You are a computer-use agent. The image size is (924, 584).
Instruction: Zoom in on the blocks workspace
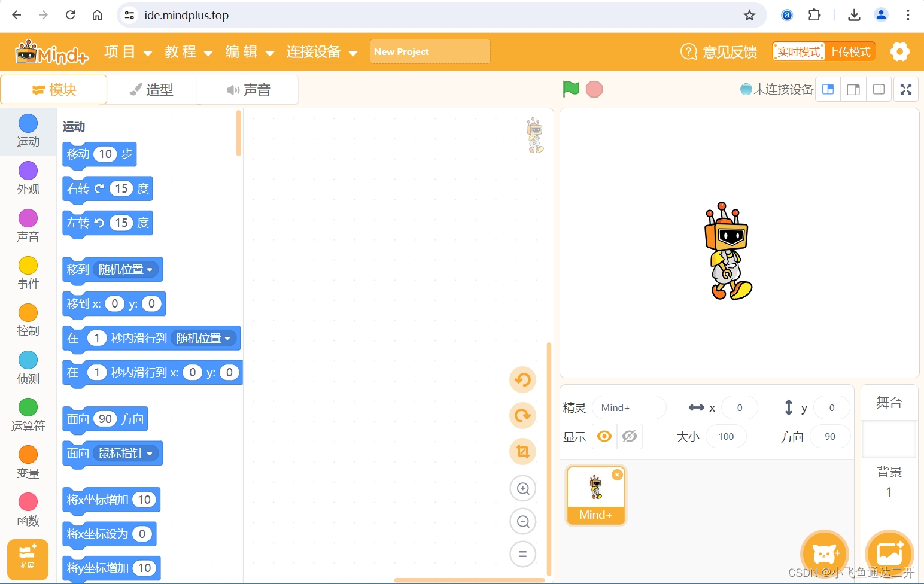(x=522, y=488)
